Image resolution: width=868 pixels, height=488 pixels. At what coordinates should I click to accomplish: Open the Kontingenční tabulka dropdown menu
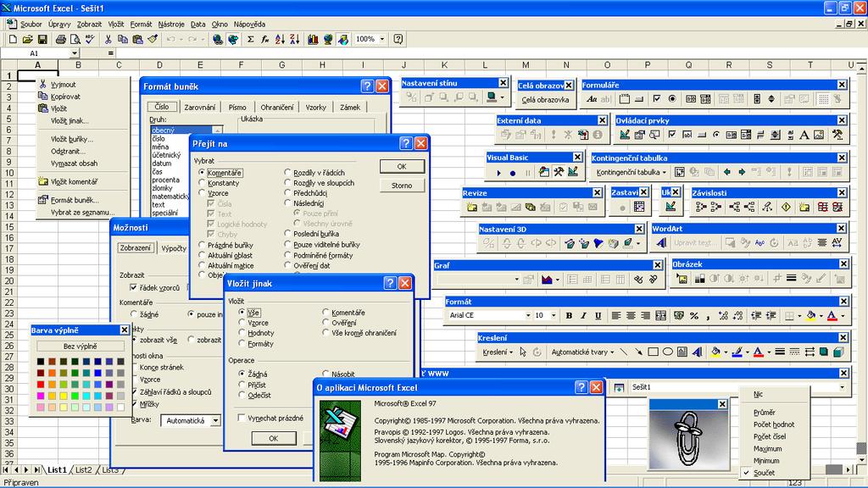631,172
